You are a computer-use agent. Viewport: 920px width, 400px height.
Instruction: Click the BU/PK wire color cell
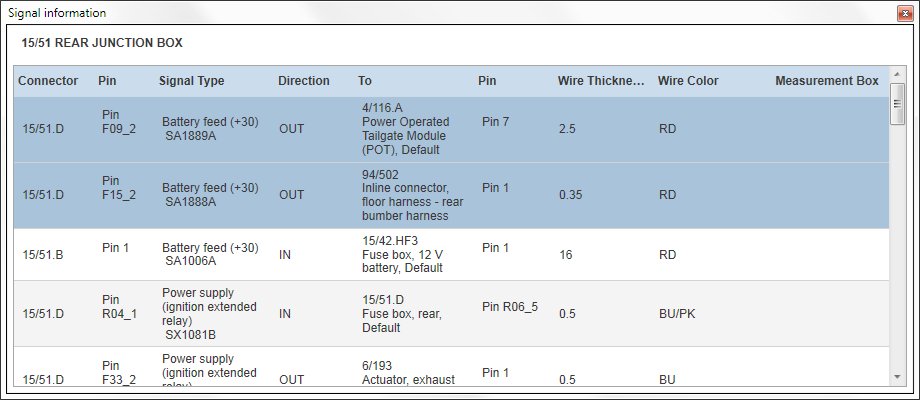pos(677,314)
